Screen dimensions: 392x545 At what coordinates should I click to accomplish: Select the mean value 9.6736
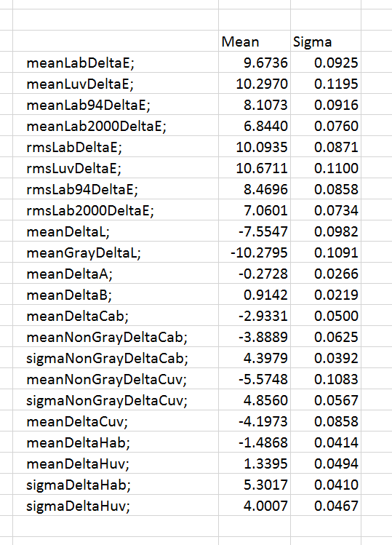pos(255,63)
